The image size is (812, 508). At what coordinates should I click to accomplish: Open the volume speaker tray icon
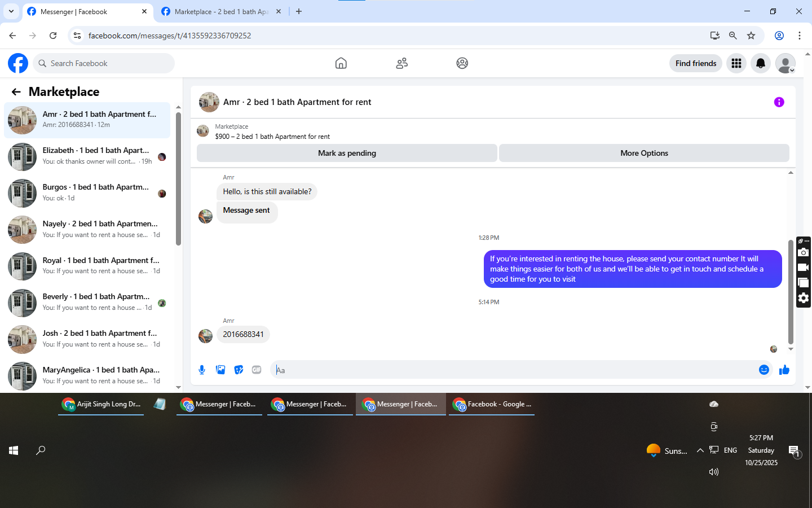(x=714, y=472)
